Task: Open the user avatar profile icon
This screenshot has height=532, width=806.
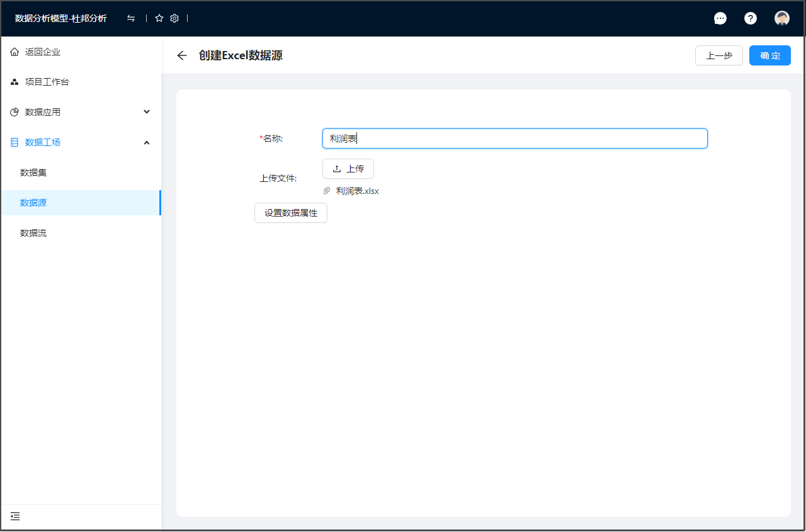Action: [x=781, y=18]
